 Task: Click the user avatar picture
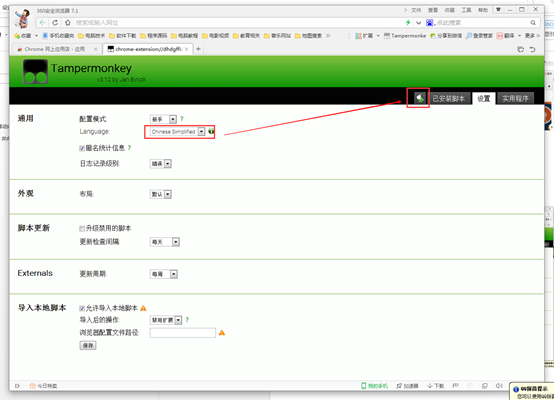(22, 18)
